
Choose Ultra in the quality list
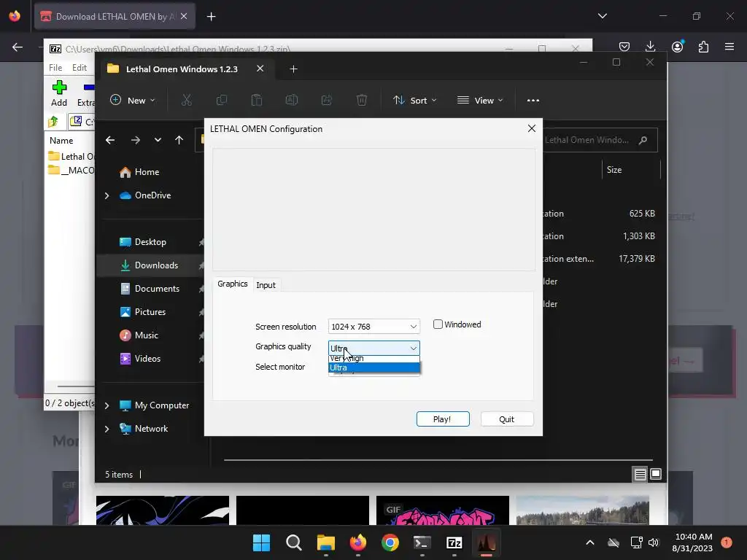pos(374,367)
